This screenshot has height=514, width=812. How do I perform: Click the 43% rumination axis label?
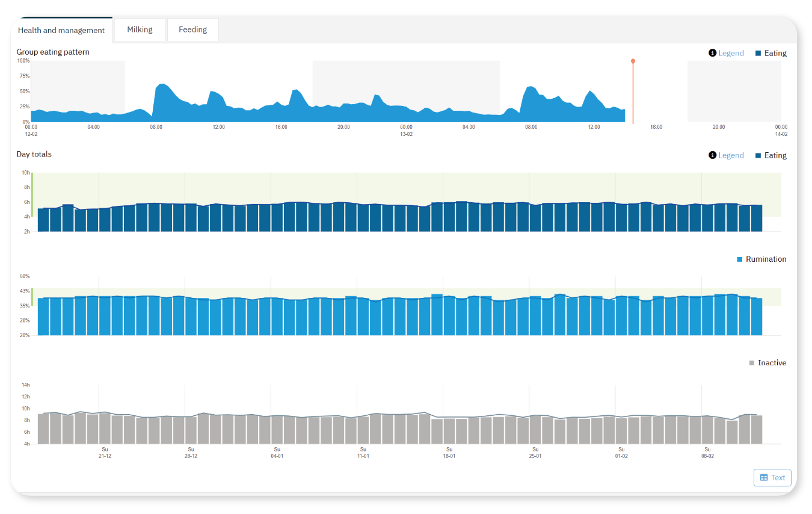point(25,291)
